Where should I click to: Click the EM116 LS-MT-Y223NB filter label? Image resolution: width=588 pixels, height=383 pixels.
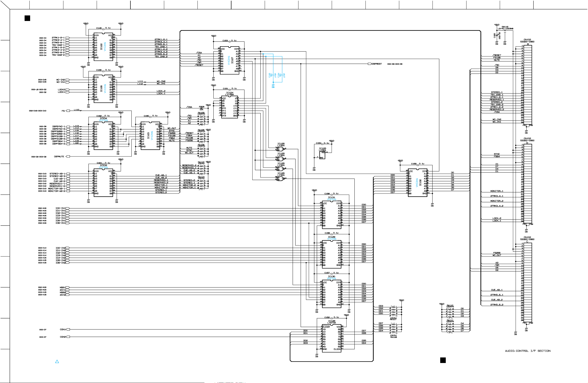click(505, 28)
